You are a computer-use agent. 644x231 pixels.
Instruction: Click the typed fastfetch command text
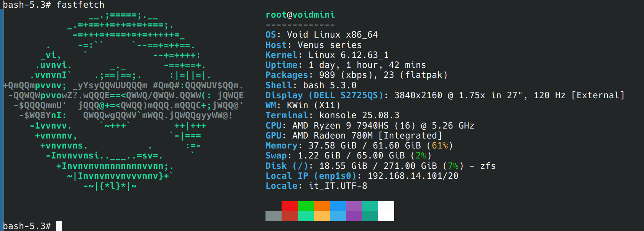(x=80, y=5)
